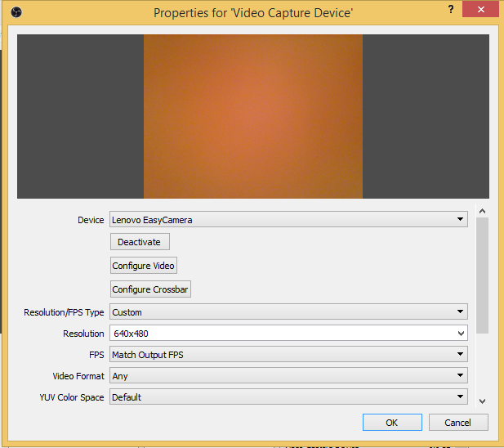
Task: Discard the changes with Cancel
Action: pyautogui.click(x=457, y=423)
